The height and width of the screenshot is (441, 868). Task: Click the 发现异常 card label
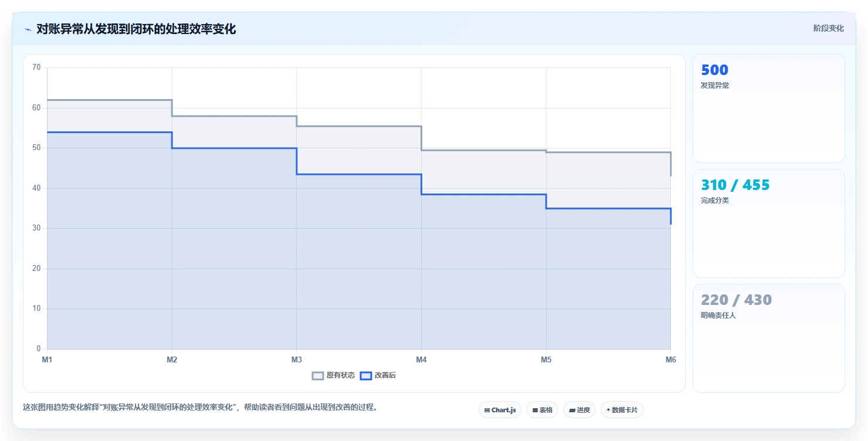715,86
